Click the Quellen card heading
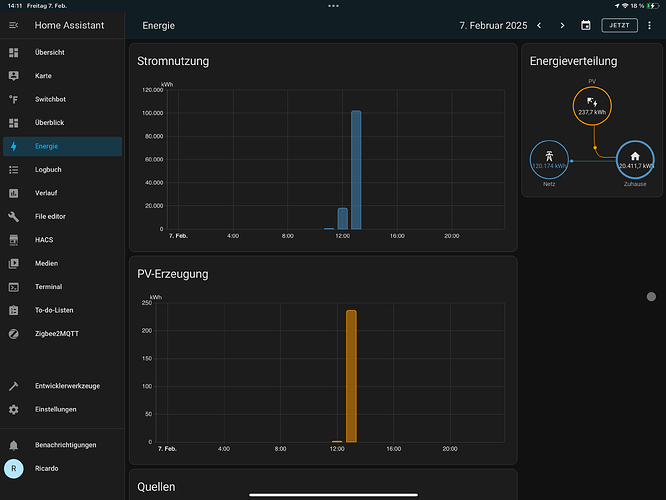 pos(156,487)
